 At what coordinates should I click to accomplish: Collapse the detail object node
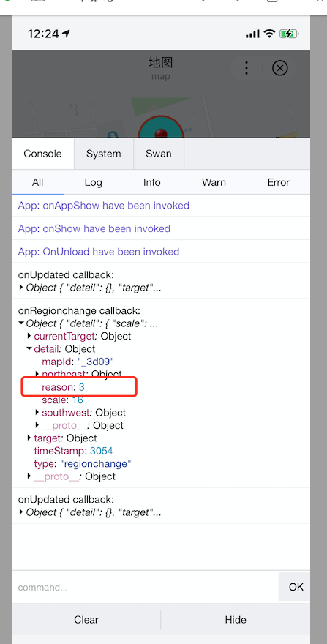[29, 348]
